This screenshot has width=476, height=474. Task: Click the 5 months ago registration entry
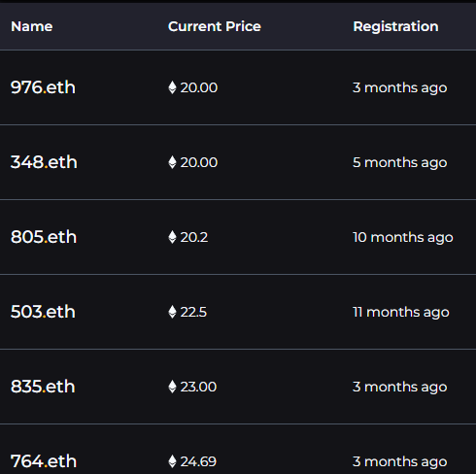pos(400,163)
